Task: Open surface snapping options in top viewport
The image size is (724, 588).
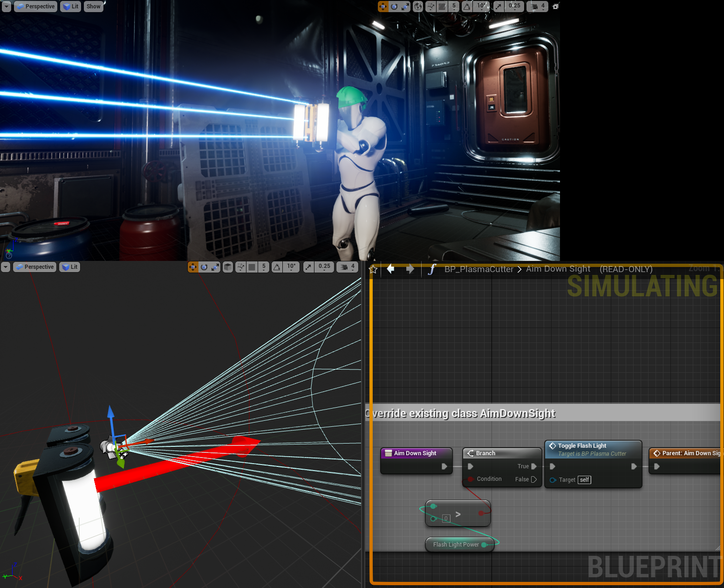Action: 431,7
